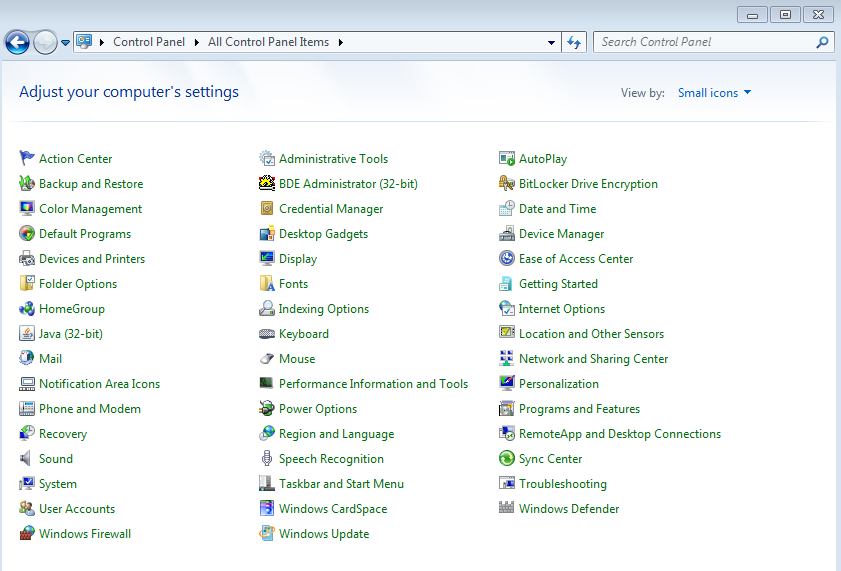Open the Notification Area Icons link
Viewport: 841px width, 571px height.
(x=99, y=384)
